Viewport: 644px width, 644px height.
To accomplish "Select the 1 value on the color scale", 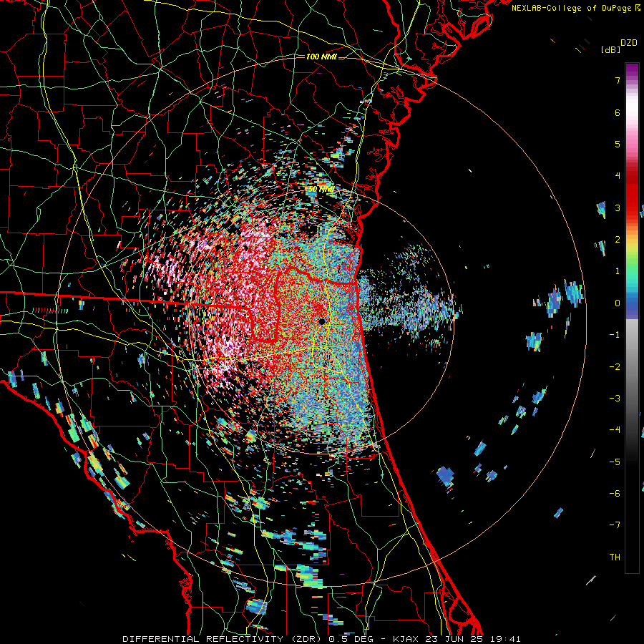I will pyautogui.click(x=618, y=271).
